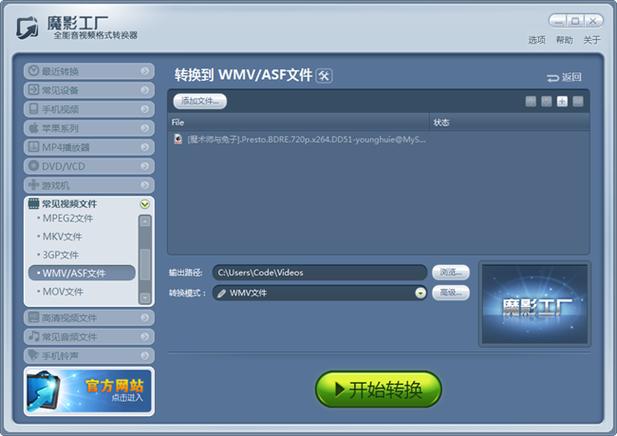Click the last gray file-list toolbar icon
The image size is (617, 436).
click(578, 102)
